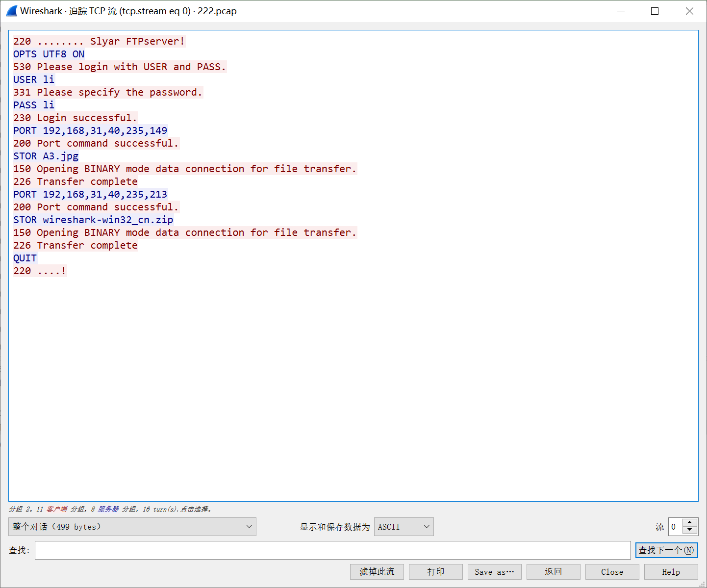This screenshot has width=707, height=588.
Task: Click the 'STOR A3.jpg' command
Action: (x=46, y=156)
